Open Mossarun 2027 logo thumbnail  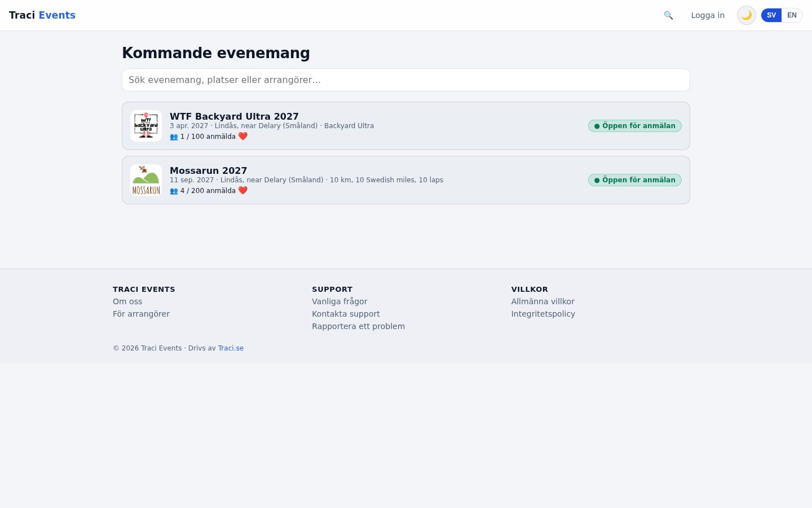[x=146, y=180]
